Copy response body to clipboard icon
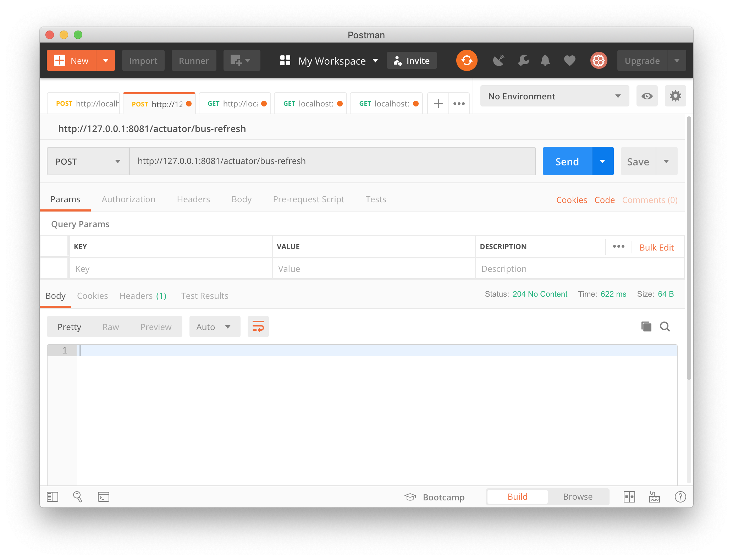The image size is (733, 560). click(x=646, y=326)
